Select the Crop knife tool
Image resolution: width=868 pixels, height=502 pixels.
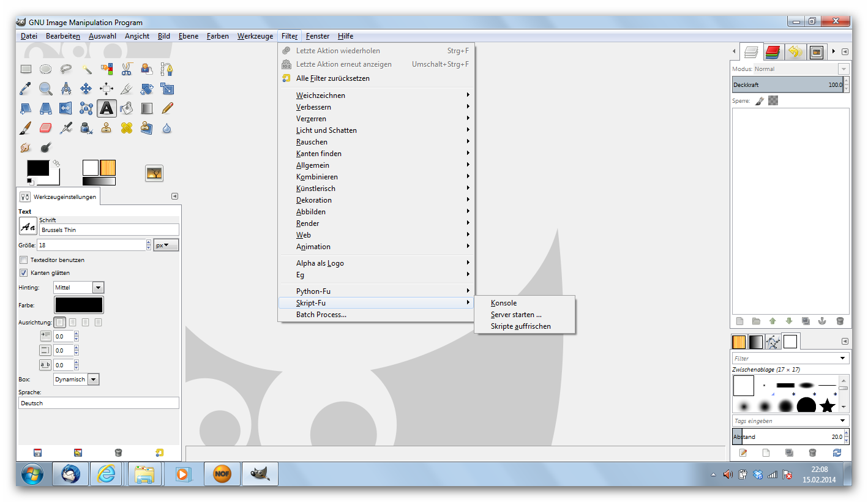[127, 89]
